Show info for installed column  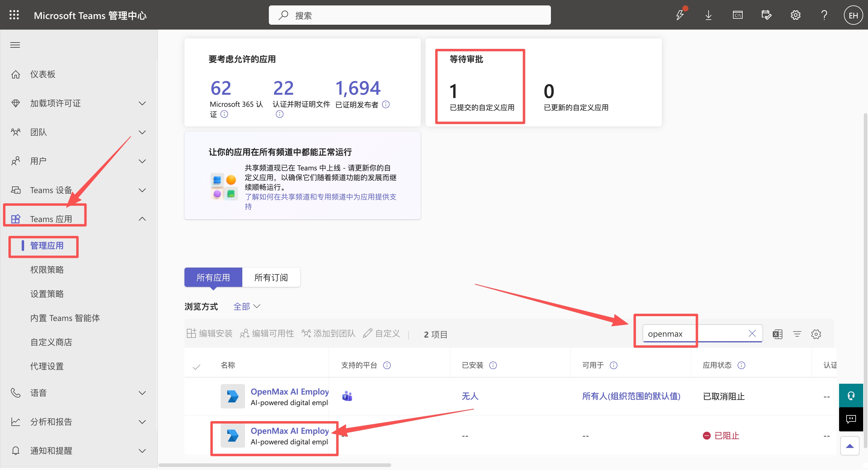493,365
